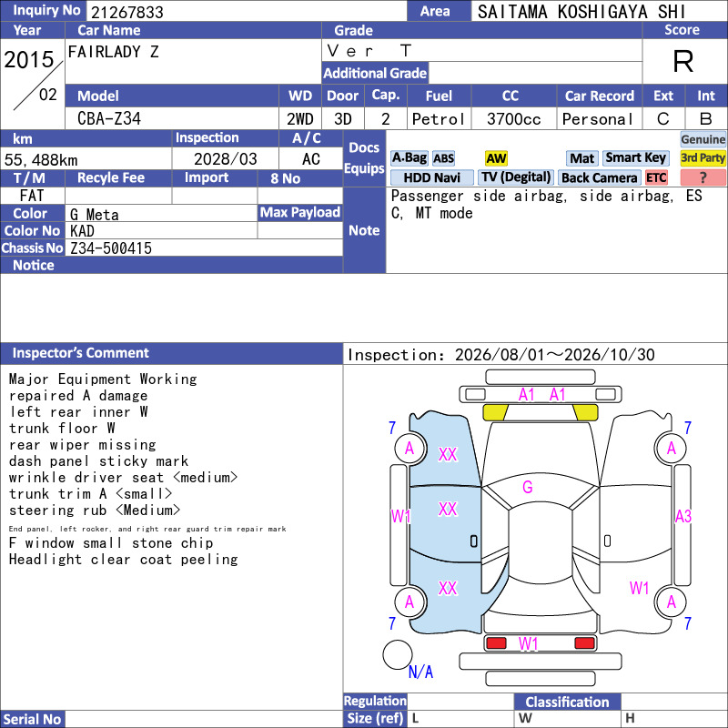Click the Mat equipment badge
The width and height of the screenshot is (728, 728).
(x=581, y=158)
